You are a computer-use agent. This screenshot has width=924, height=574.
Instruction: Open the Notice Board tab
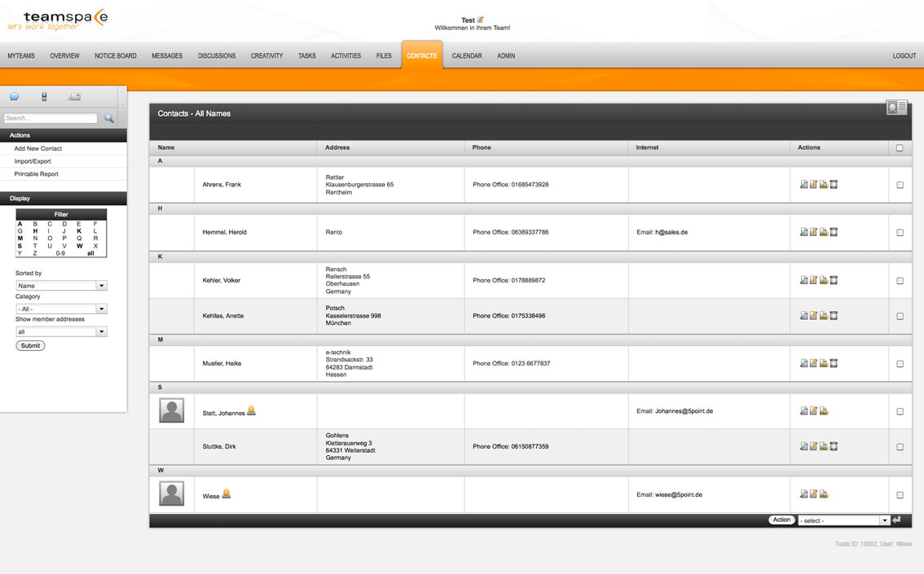[x=116, y=56]
